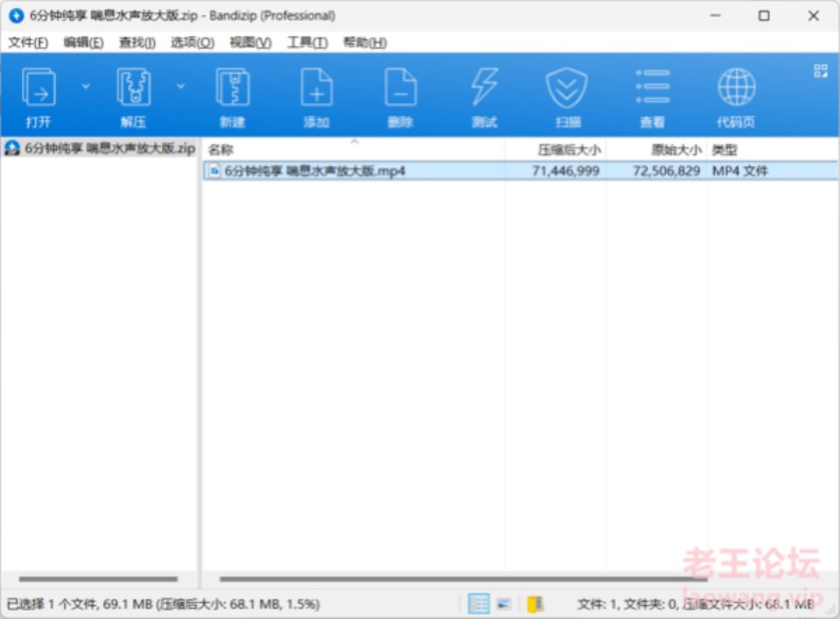The width and height of the screenshot is (840, 619).
Task: Click the MP4 文件 type cell
Action: pos(740,171)
